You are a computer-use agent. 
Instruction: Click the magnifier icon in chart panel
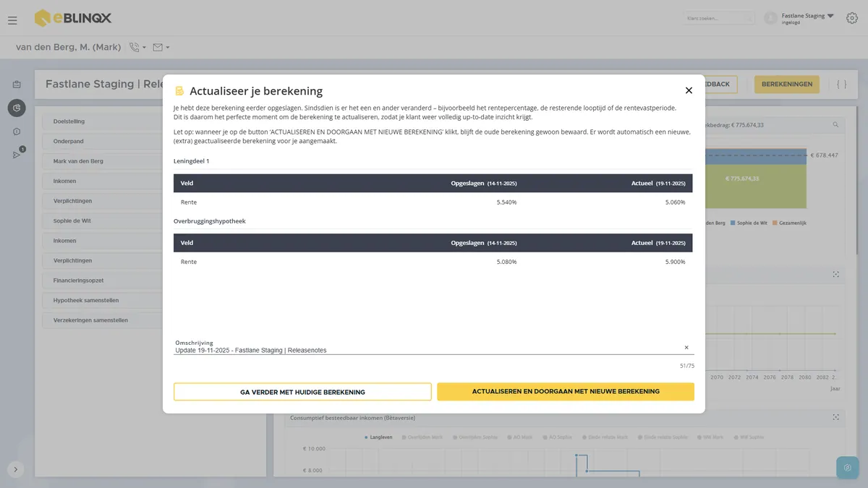click(x=835, y=124)
